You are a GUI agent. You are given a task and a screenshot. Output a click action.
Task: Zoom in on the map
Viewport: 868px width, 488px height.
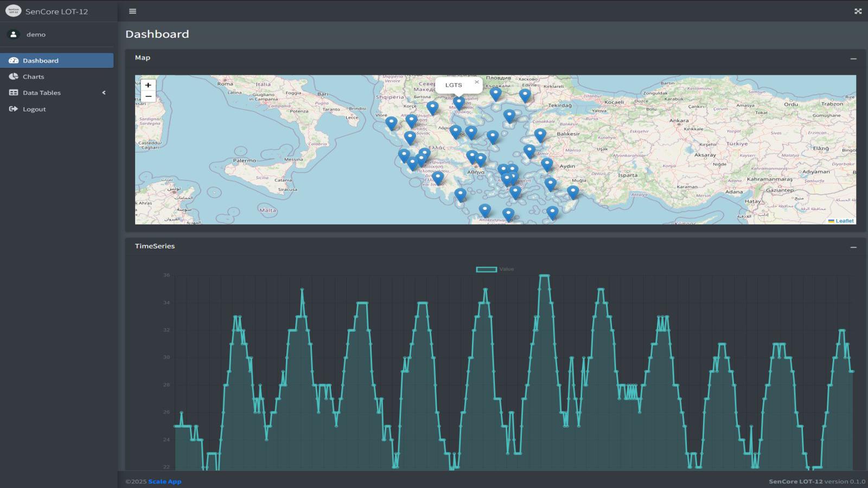click(148, 85)
